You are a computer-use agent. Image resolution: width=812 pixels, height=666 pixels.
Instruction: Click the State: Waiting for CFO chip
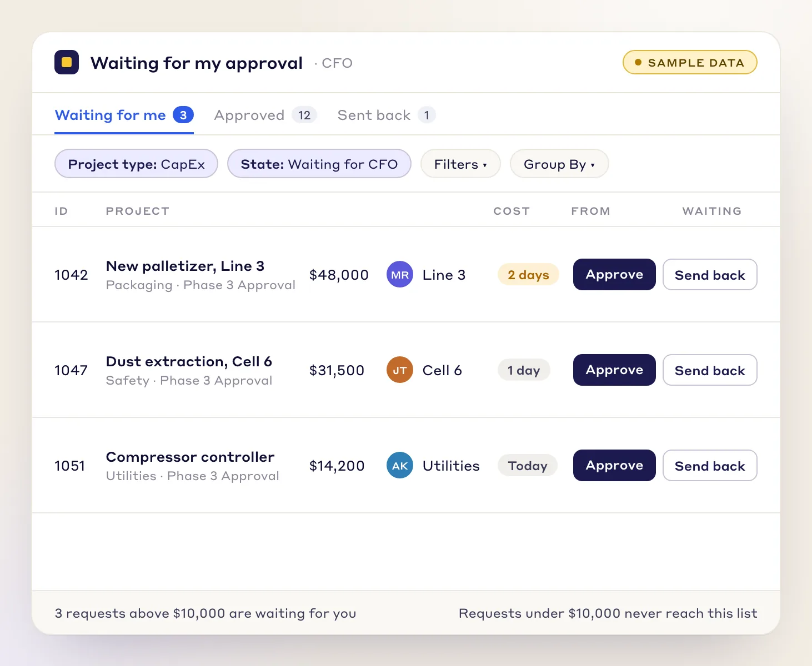(x=319, y=164)
